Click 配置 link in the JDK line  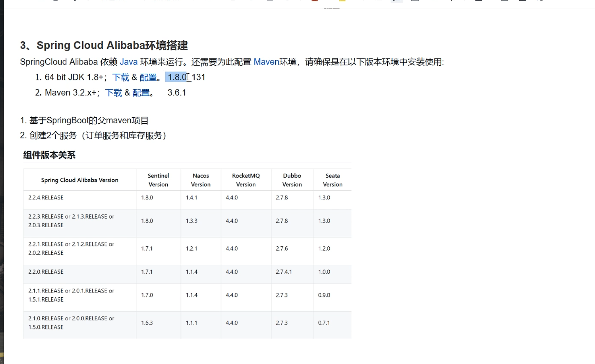point(148,77)
